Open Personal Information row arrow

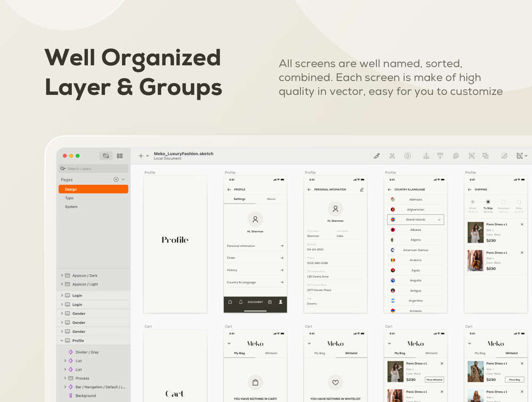pos(281,246)
